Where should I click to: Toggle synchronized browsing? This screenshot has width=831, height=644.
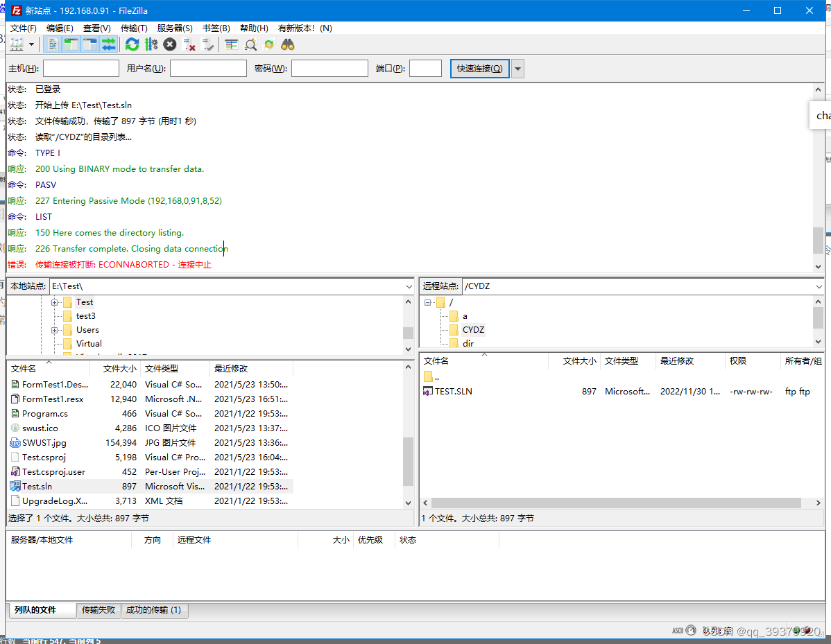[x=269, y=45]
